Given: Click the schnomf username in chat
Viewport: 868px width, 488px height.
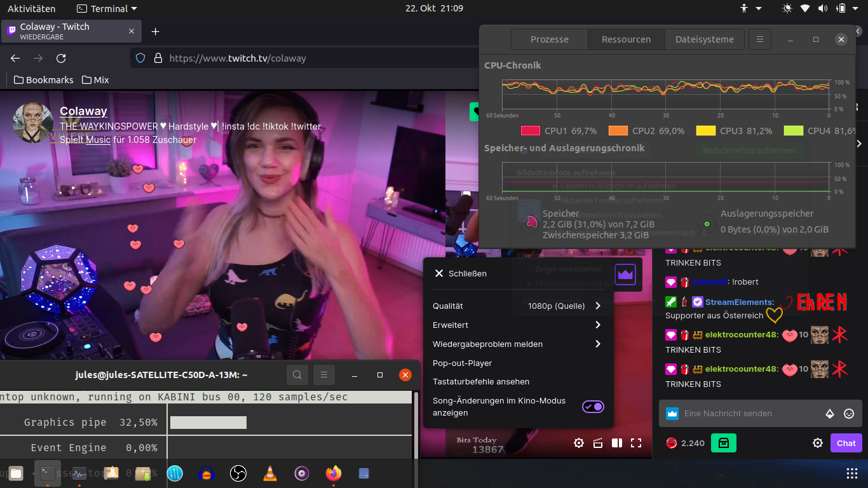Looking at the screenshot, I should pos(710,282).
